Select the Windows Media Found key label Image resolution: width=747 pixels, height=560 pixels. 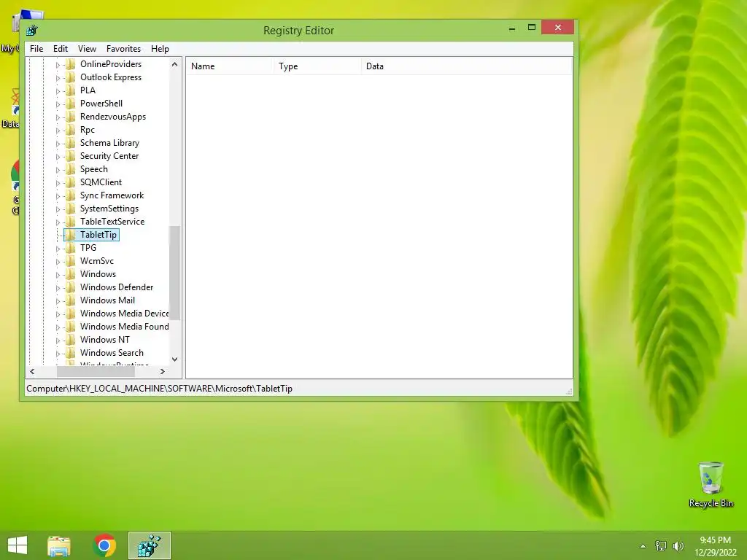coord(124,327)
